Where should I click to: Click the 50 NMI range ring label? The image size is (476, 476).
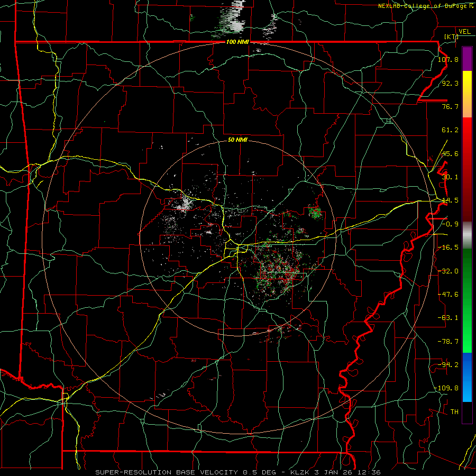click(237, 140)
